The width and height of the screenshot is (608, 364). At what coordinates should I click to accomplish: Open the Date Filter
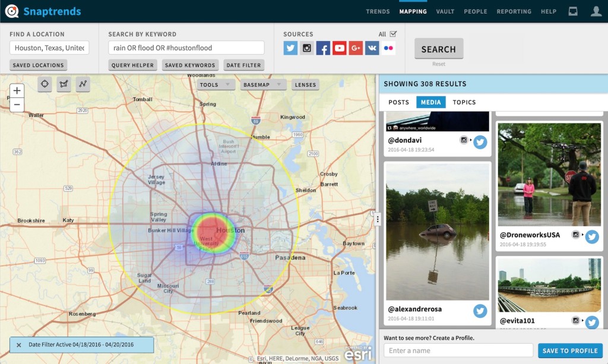pos(243,65)
